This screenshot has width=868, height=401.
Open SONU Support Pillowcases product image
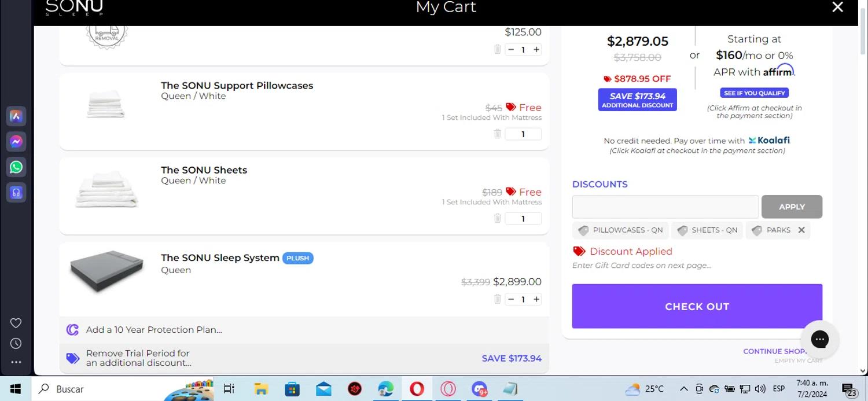(106, 104)
